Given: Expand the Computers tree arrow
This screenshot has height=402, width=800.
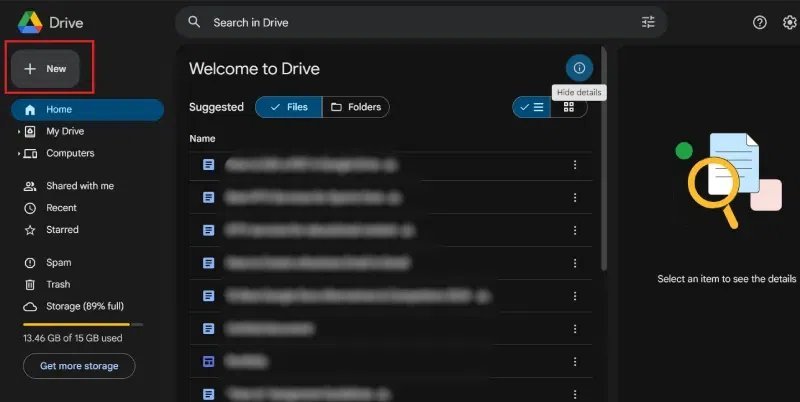Looking at the screenshot, I should (x=19, y=154).
